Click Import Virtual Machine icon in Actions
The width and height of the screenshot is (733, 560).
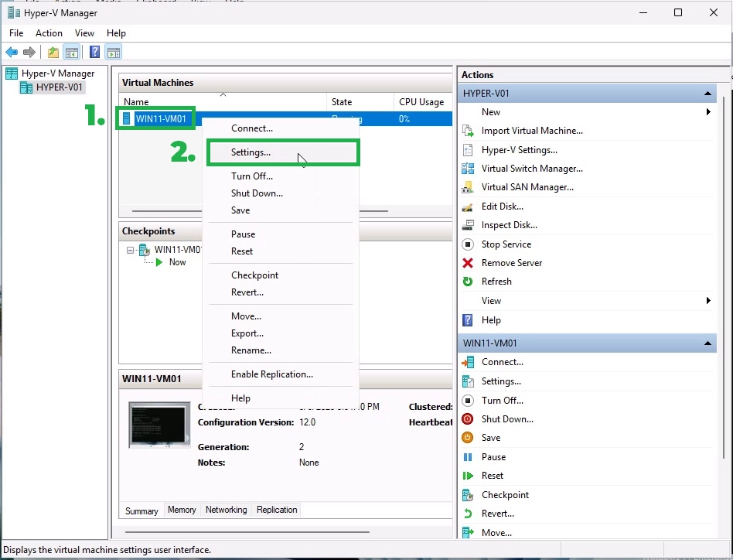point(468,131)
